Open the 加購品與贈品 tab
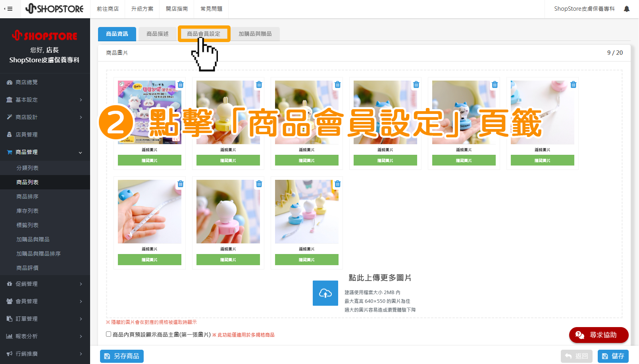639x364 pixels. tap(255, 34)
